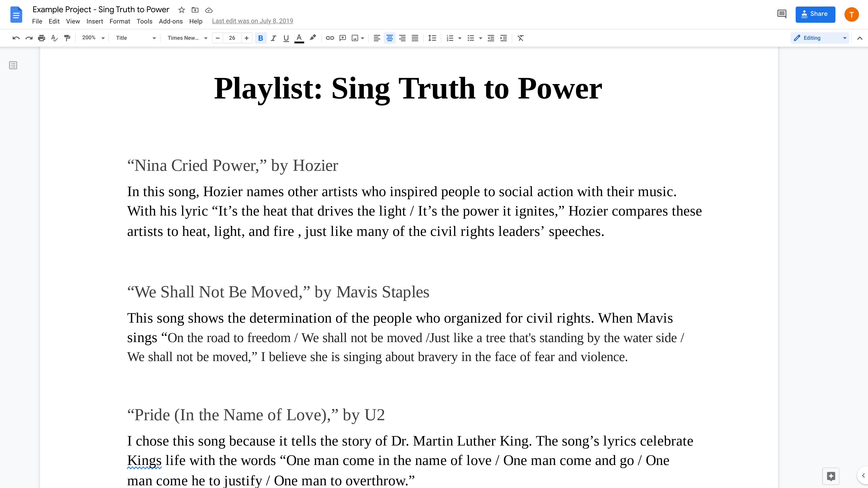Insert a link

(330, 38)
